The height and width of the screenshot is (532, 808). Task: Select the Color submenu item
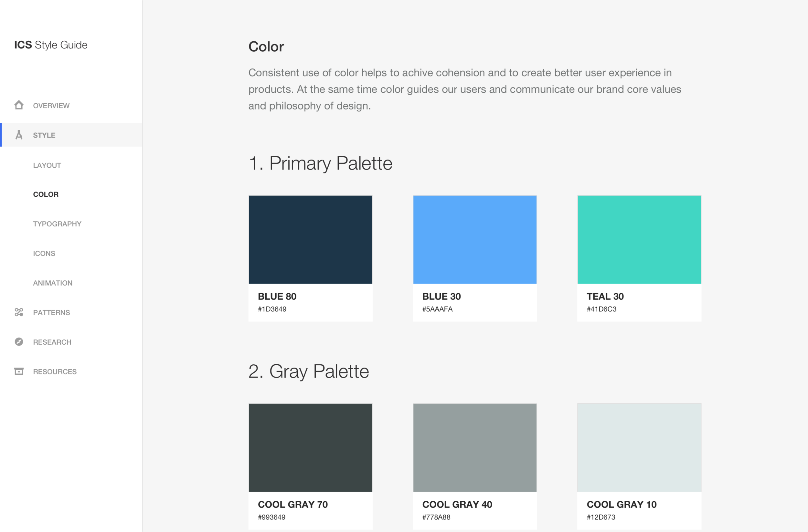click(x=46, y=194)
